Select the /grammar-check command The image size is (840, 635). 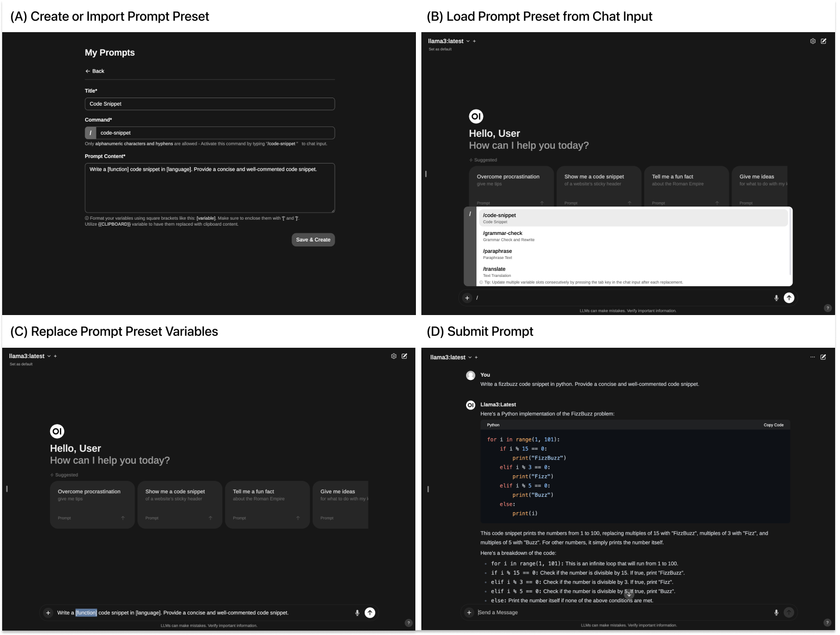coord(633,236)
